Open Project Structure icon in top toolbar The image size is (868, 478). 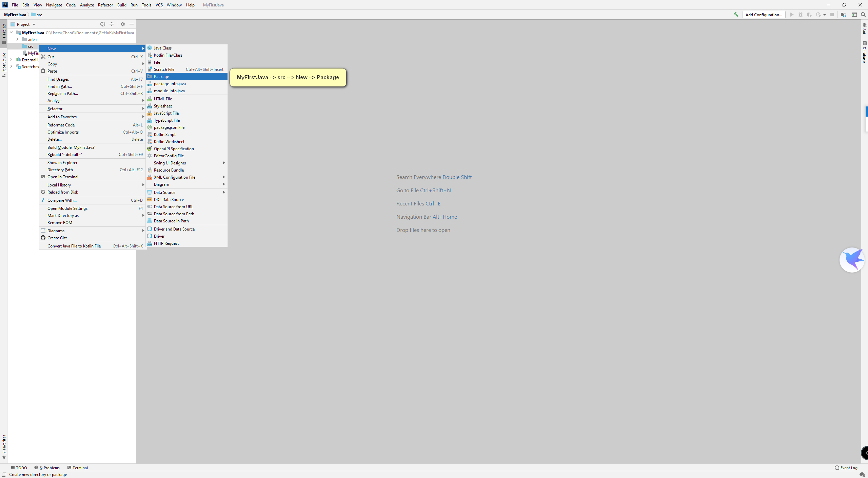click(843, 15)
